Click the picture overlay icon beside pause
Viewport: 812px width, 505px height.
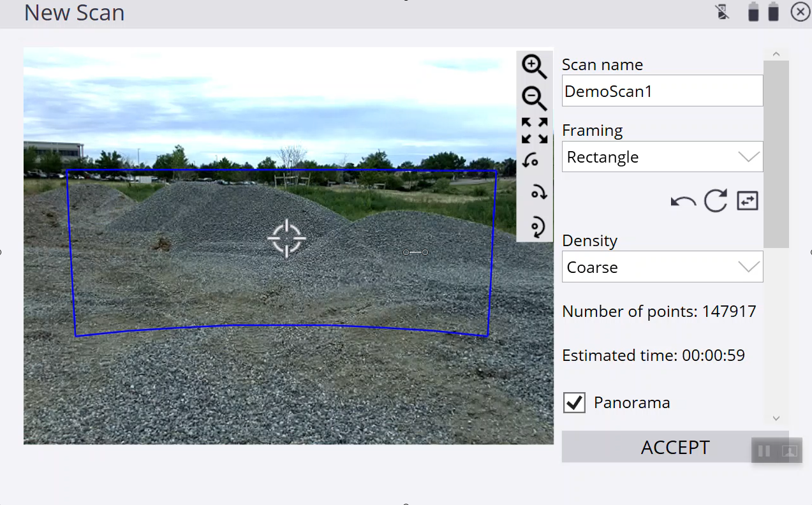[789, 451]
